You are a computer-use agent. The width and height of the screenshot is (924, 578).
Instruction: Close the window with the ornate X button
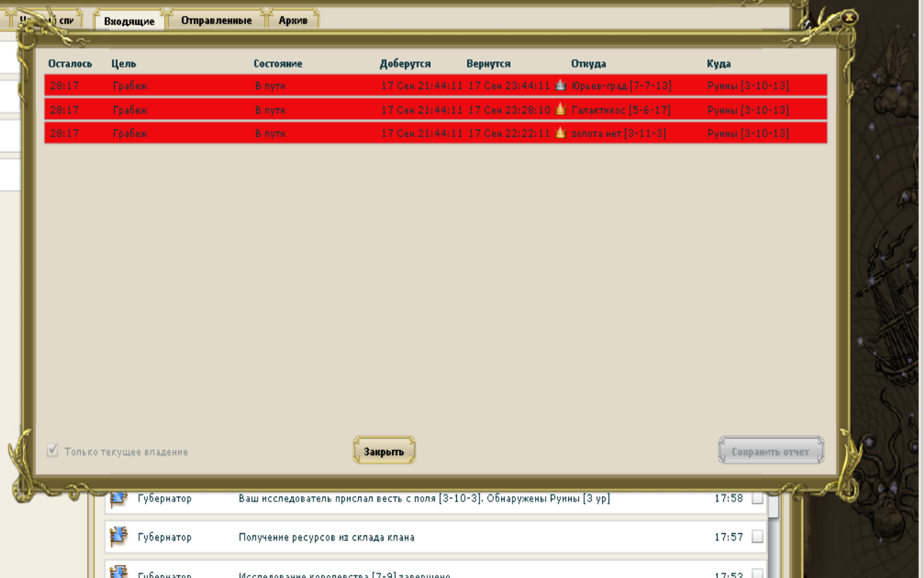[x=850, y=17]
